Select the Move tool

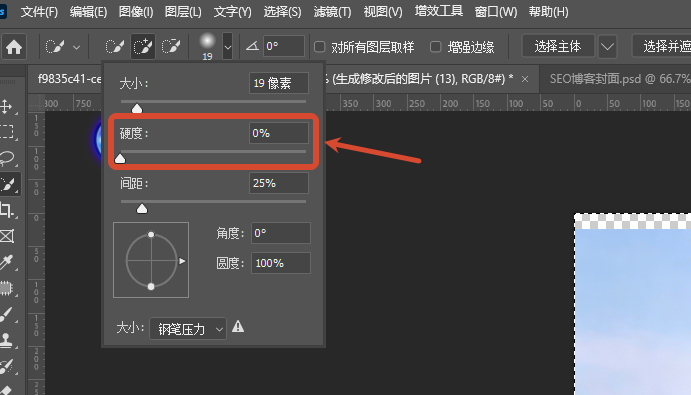point(7,106)
